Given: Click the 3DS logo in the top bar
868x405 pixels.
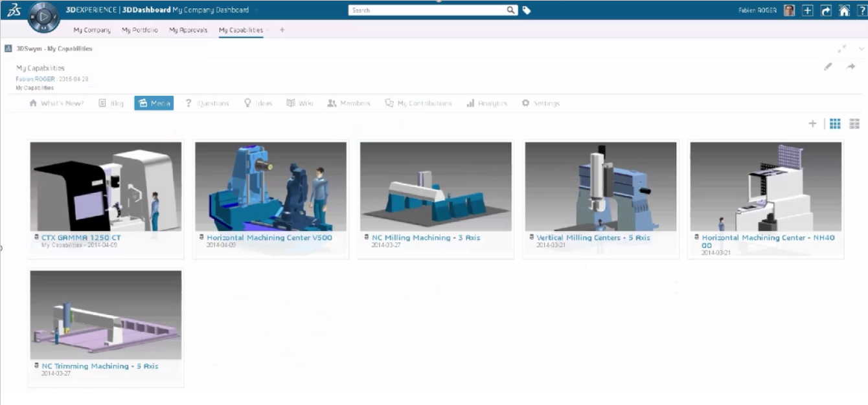Looking at the screenshot, I should 14,11.
